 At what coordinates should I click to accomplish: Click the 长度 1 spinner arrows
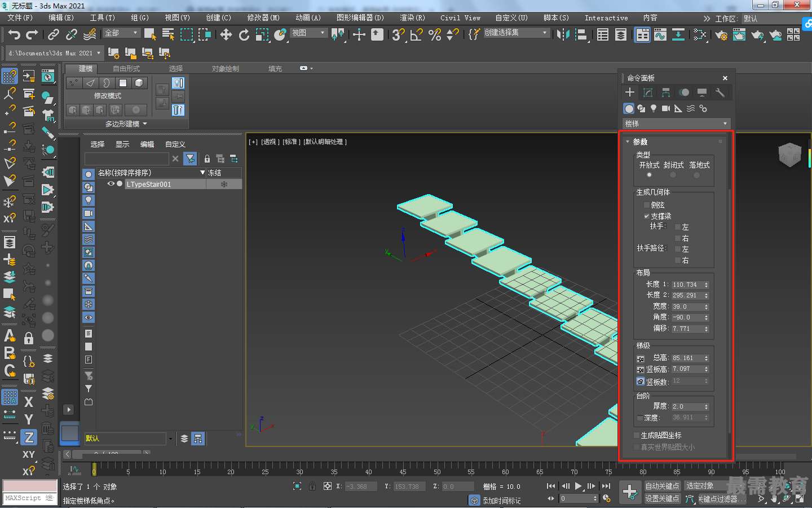coord(706,285)
